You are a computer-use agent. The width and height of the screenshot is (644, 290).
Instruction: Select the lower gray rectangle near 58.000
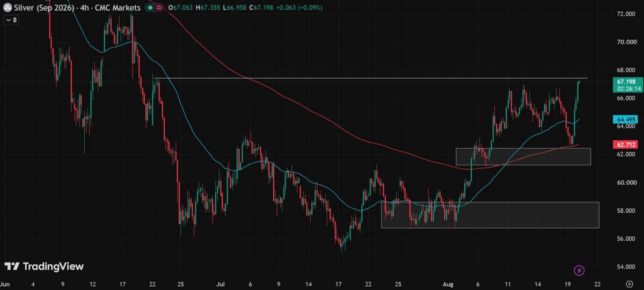pos(490,215)
